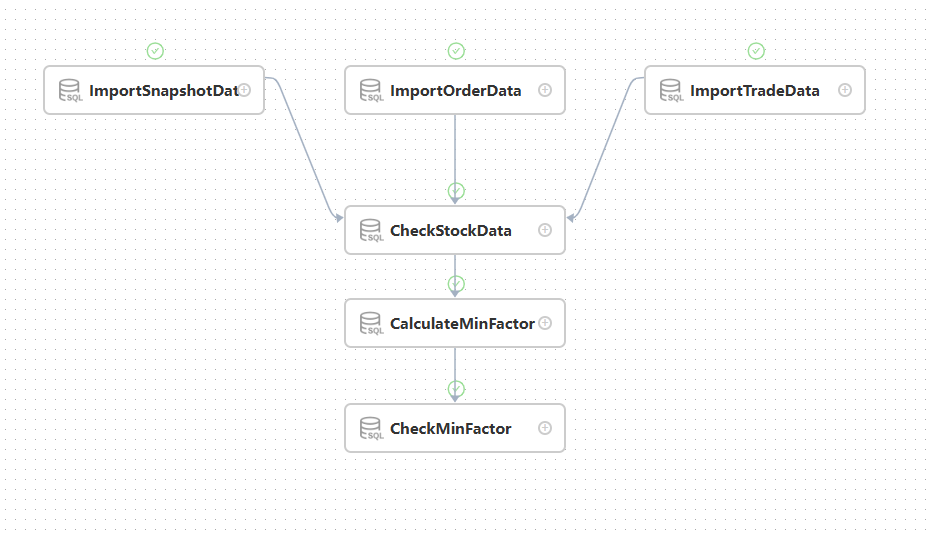Click the SQL icon on CheckMinFactor node

[371, 429]
